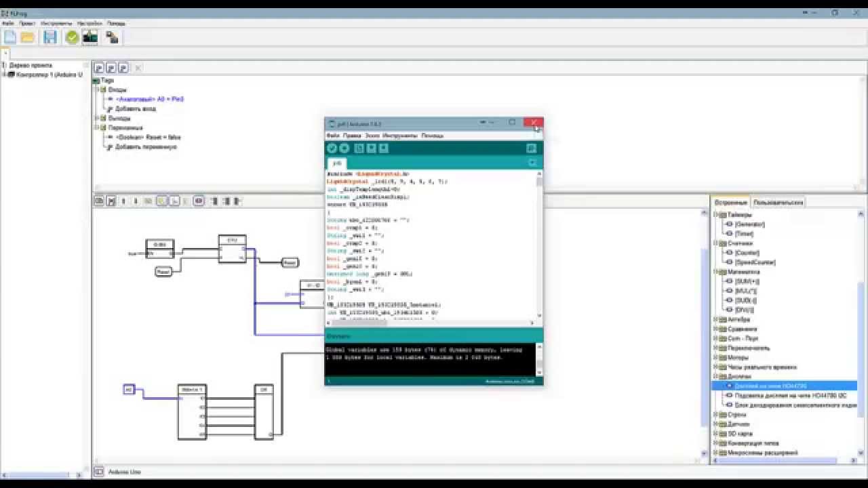The width and height of the screenshot is (868, 488).
Task: Select the [Timer] block in the library
Action: [744, 234]
